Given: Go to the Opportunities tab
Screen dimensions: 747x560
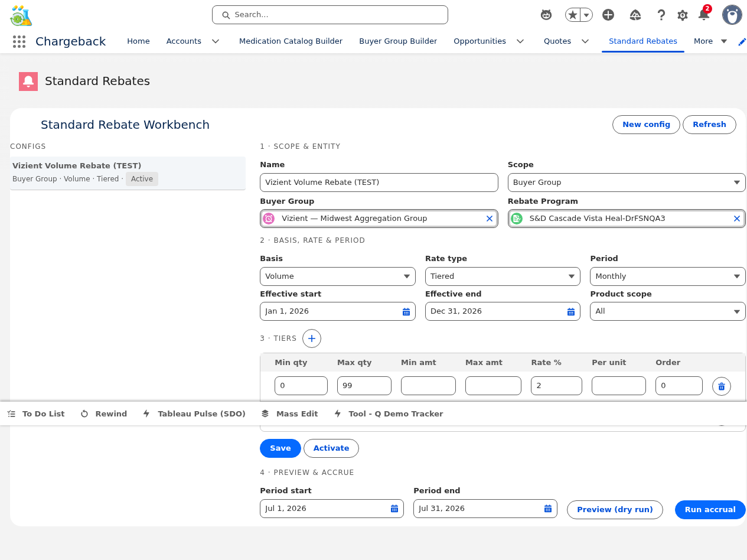Looking at the screenshot, I should [x=479, y=41].
